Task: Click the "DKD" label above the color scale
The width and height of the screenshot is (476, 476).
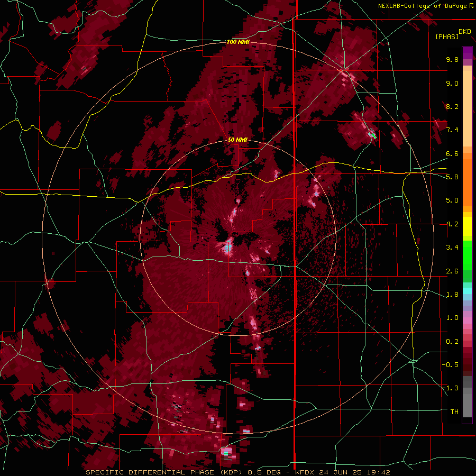Action: pyautogui.click(x=464, y=32)
